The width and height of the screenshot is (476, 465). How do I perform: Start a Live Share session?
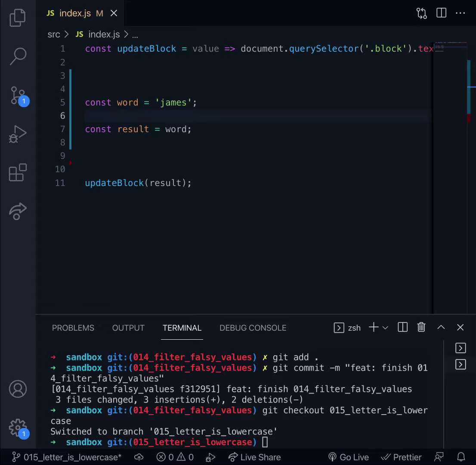tap(254, 457)
